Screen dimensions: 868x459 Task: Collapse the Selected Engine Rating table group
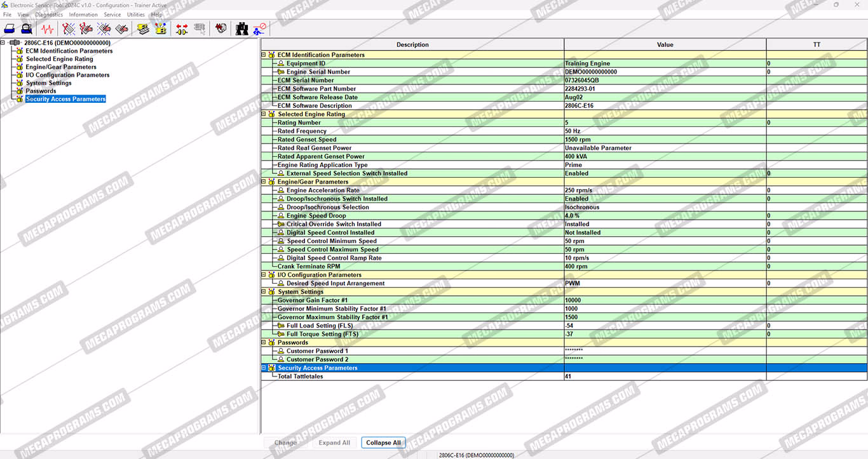tap(264, 114)
